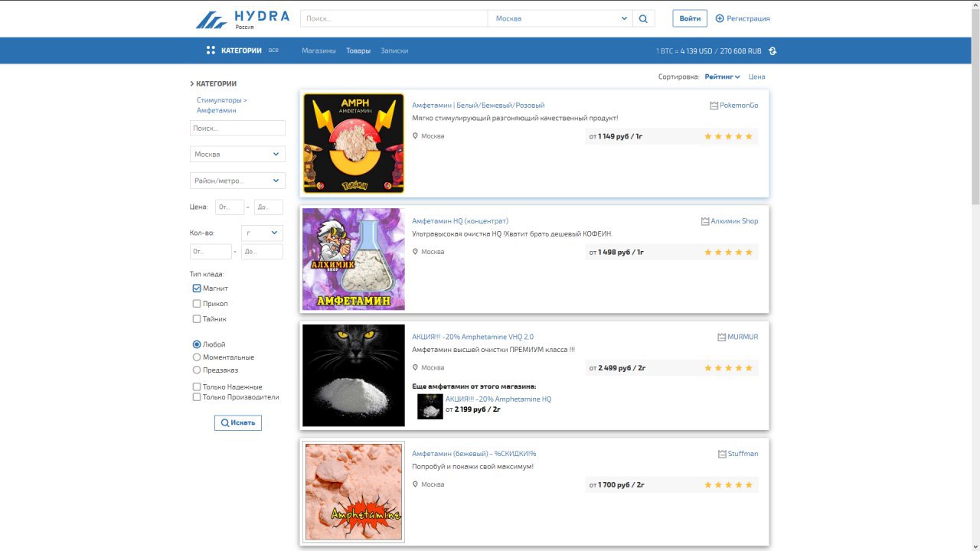
Task: Switch to the Магазины tab
Action: pyautogui.click(x=318, y=51)
